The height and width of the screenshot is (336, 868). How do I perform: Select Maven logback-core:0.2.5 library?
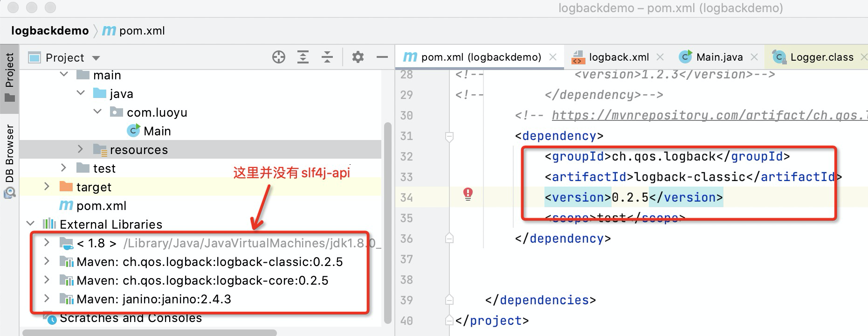[202, 280]
